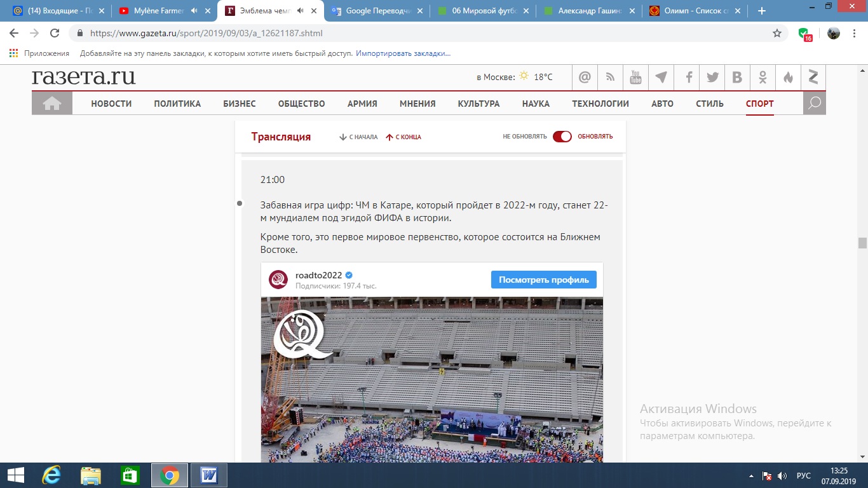This screenshot has height=488, width=868.
Task: Open БИЗНЕС section
Action: point(240,104)
